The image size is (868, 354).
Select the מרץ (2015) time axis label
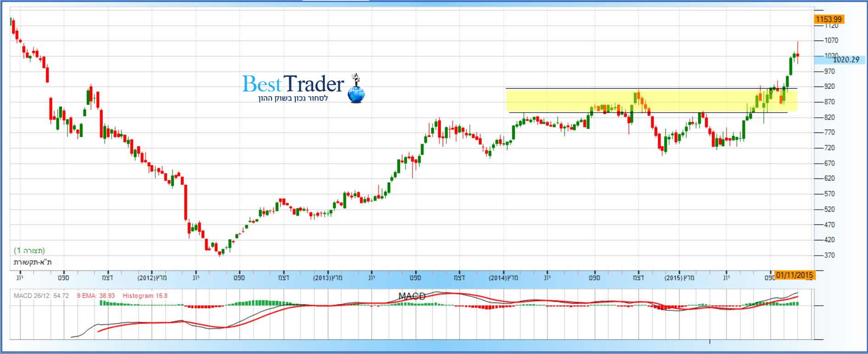679,278
